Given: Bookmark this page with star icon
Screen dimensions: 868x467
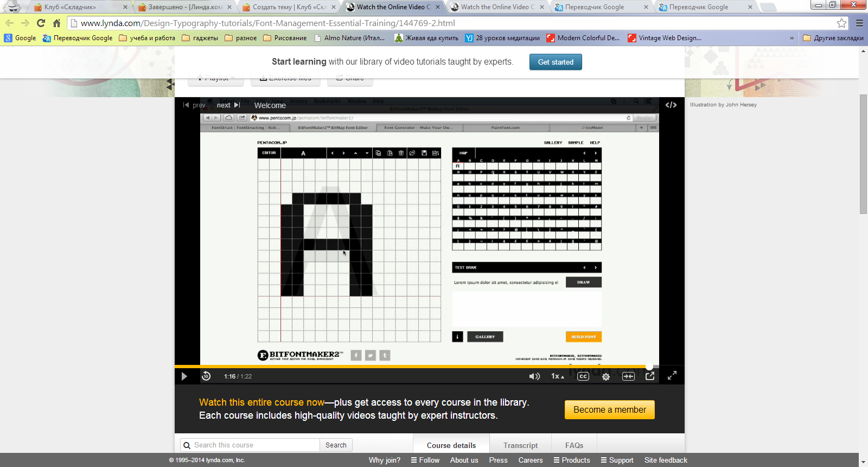Looking at the screenshot, I should pos(841,23).
